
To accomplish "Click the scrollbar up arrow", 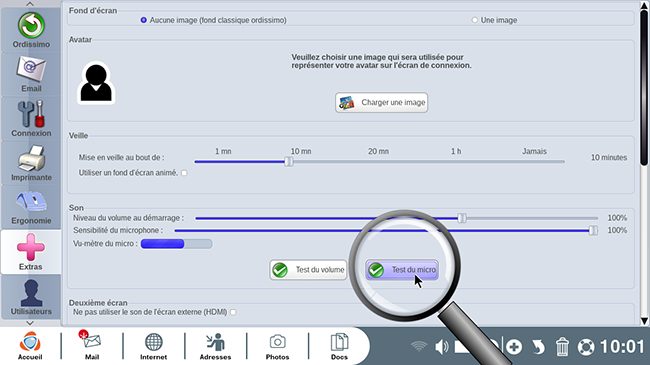I will coord(644,5).
